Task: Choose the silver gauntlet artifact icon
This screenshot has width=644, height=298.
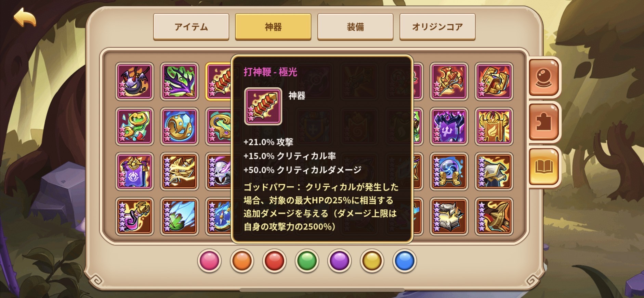Action: (x=449, y=216)
